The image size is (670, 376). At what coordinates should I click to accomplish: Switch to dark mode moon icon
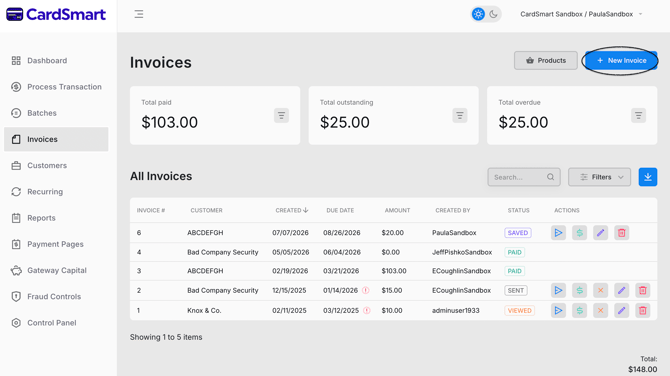click(x=493, y=14)
